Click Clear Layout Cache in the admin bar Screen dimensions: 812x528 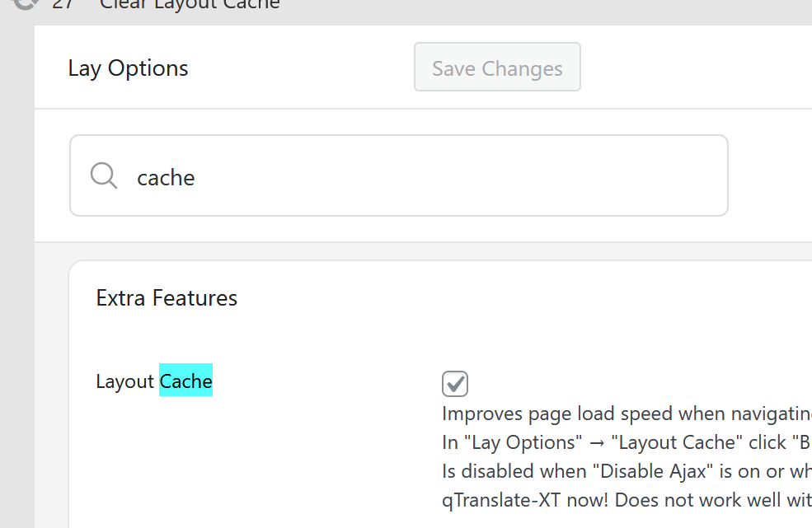point(190,4)
